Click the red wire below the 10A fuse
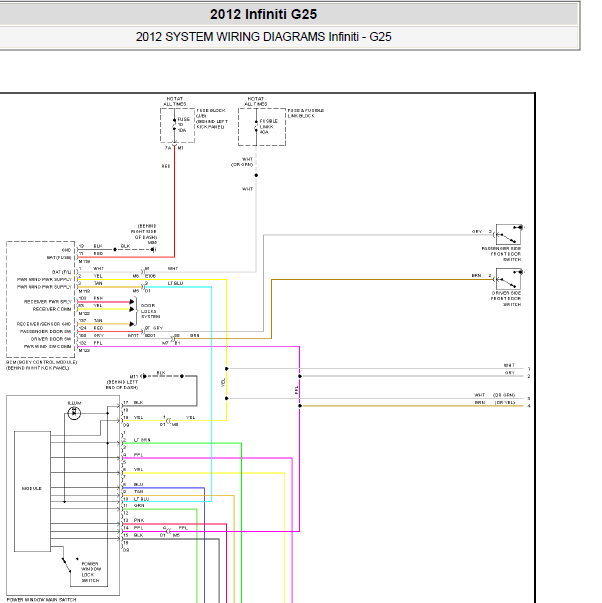602x603 pixels. pos(174,200)
